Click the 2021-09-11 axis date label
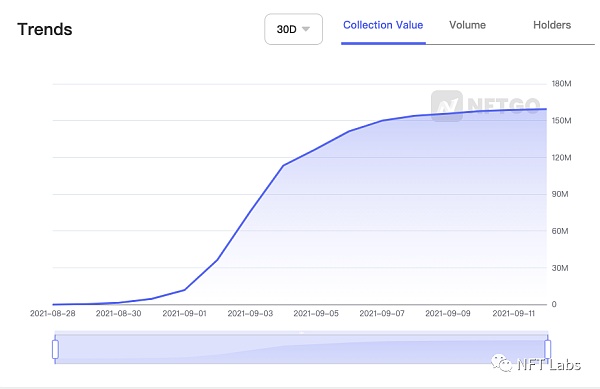Screen dimensions: 600x389 coord(514,314)
